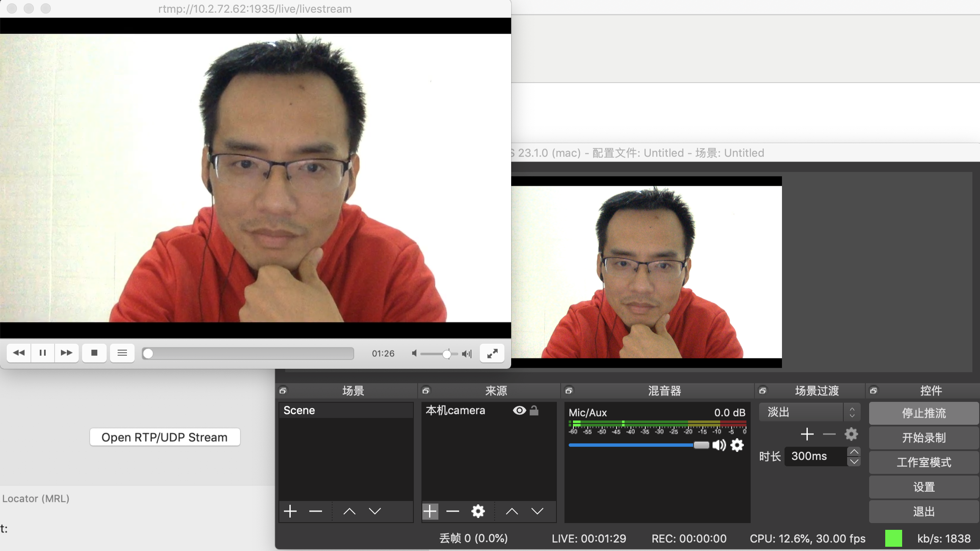Viewport: 980px width, 551px height.
Task: Undock the 场景 panel
Action: click(x=283, y=390)
